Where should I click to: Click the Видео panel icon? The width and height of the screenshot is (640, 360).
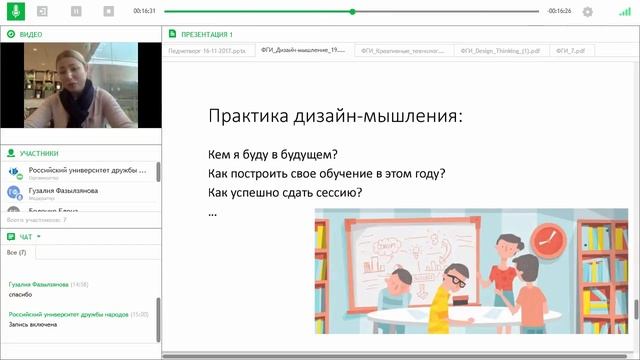click(x=11, y=34)
